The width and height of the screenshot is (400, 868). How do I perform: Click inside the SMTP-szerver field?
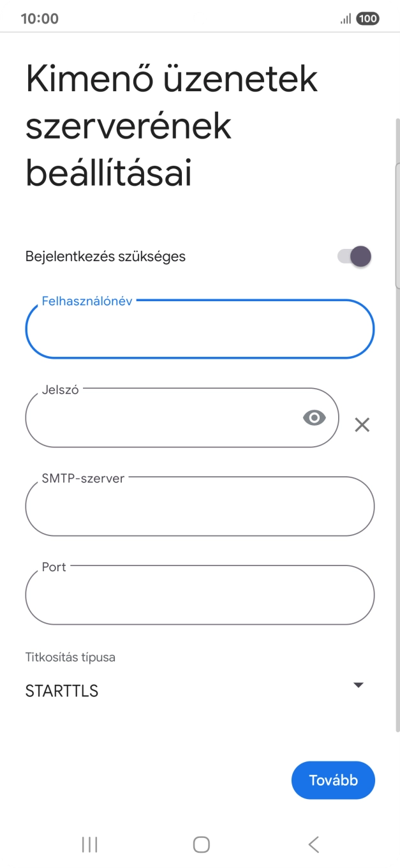[200, 506]
